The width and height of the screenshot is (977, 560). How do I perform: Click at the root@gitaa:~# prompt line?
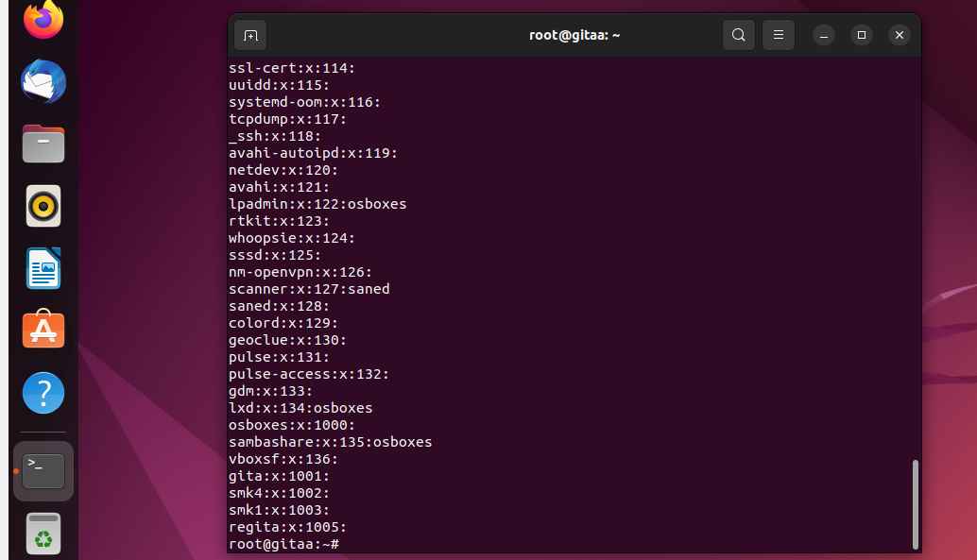point(284,544)
